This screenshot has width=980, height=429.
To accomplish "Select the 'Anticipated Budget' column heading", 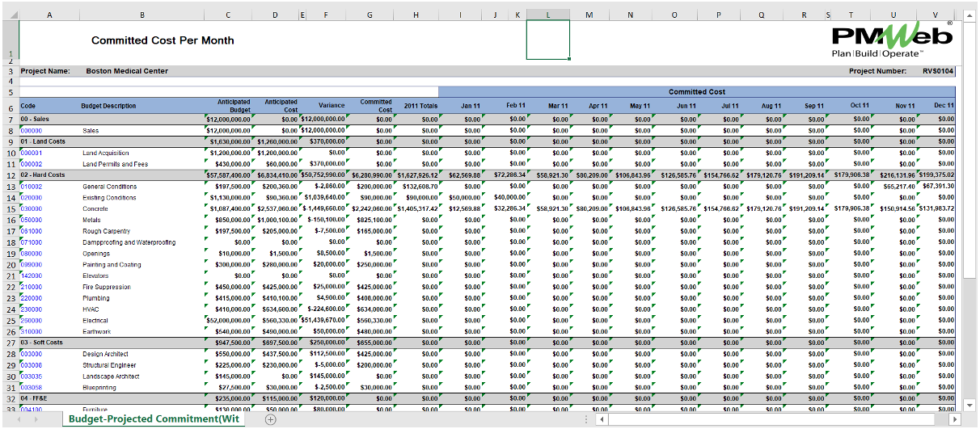I will click(234, 106).
